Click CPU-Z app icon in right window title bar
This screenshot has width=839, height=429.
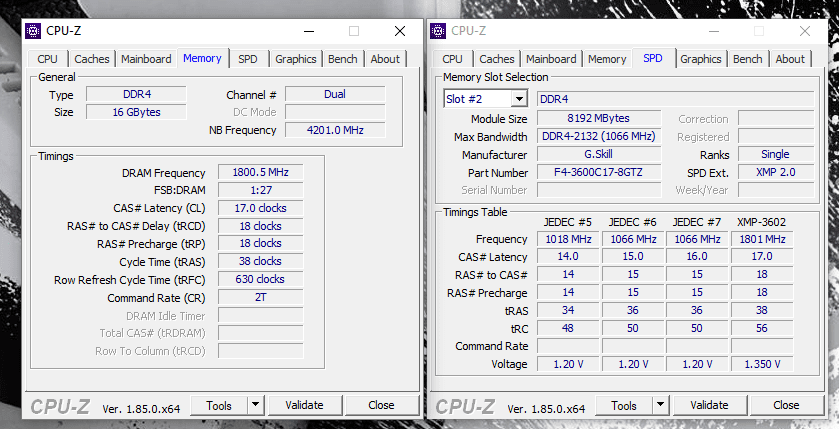[438, 31]
